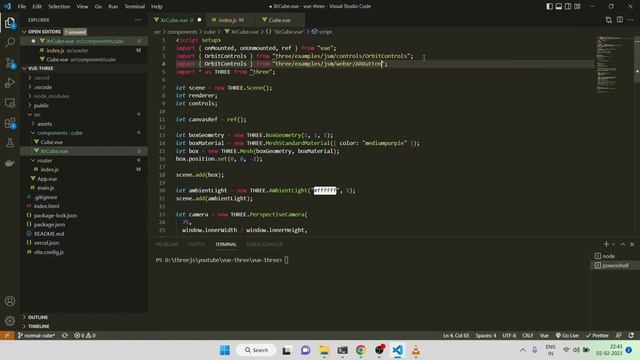This screenshot has width=640, height=360.
Task: Switch to the PROBLEMS panel tab
Action: coord(167,244)
